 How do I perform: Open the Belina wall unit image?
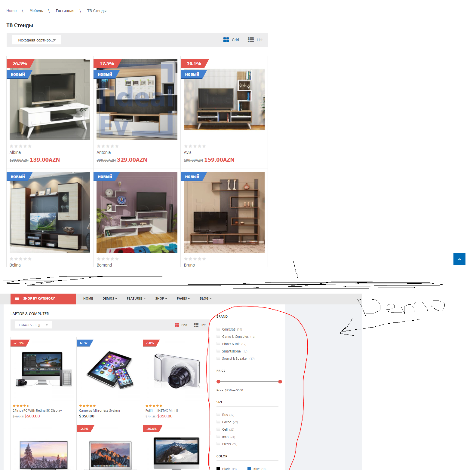pos(50,212)
